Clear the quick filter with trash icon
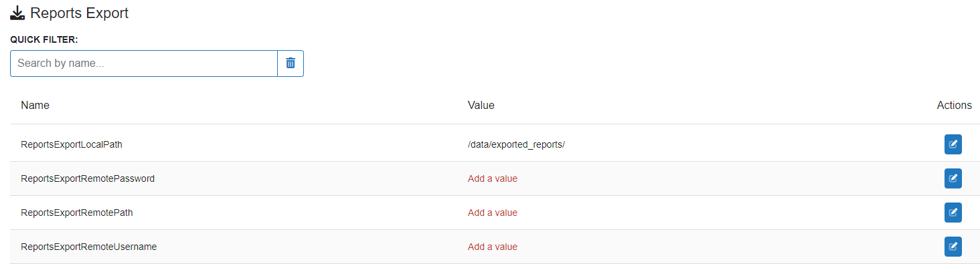Screen dimensions: 980x264 pos(291,63)
